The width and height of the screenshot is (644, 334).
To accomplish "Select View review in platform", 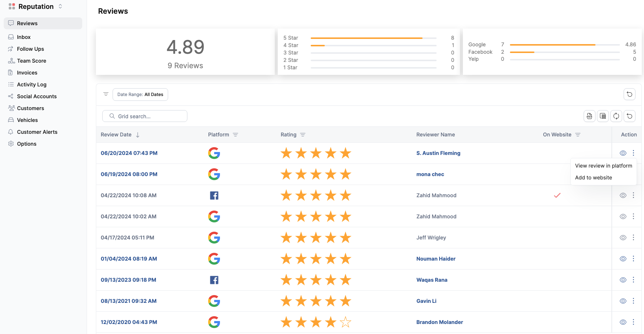I will pos(604,166).
